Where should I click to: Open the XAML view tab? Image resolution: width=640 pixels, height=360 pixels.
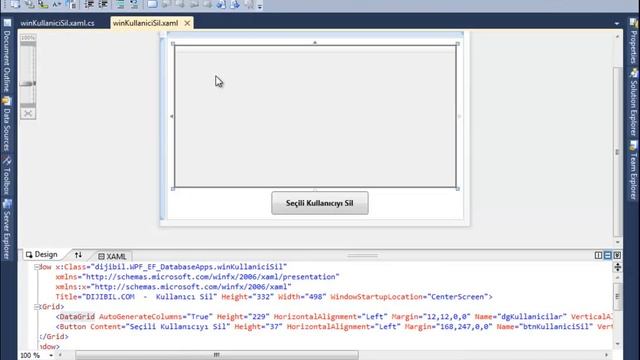[112, 256]
